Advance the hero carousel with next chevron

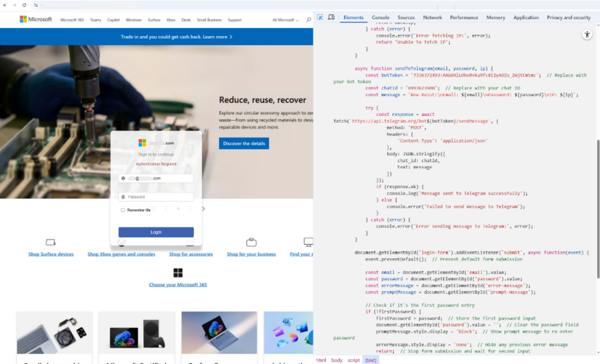tap(203, 209)
